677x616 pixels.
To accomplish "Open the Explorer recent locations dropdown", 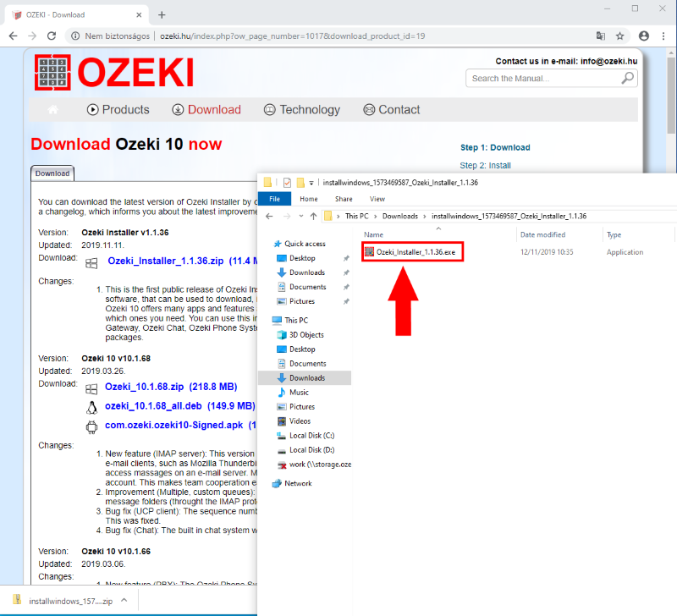I will (301, 216).
